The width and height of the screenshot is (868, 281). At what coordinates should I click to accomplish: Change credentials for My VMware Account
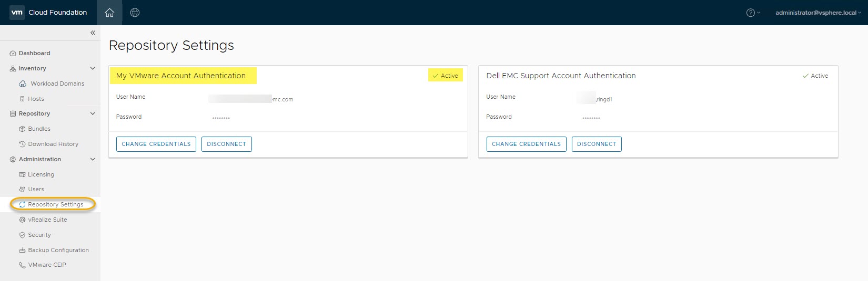click(156, 144)
